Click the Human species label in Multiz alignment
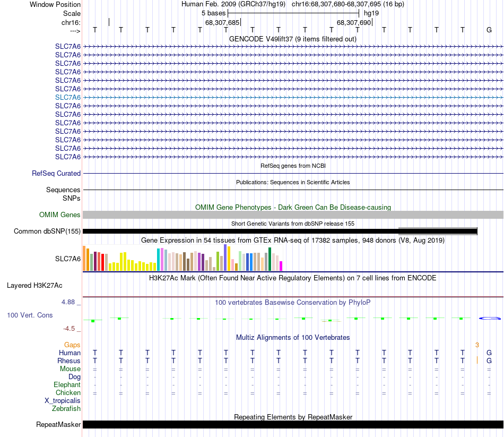Viewport: 504px width, 437px height. click(69, 353)
